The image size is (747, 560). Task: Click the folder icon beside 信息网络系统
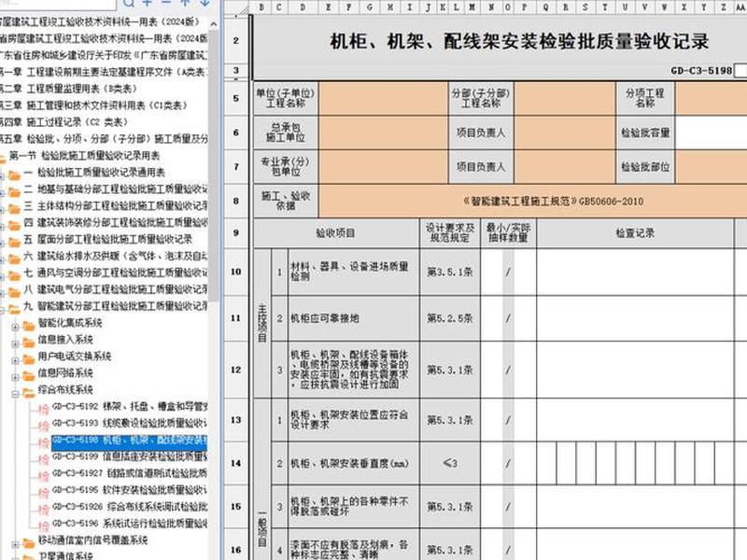[x=29, y=376]
